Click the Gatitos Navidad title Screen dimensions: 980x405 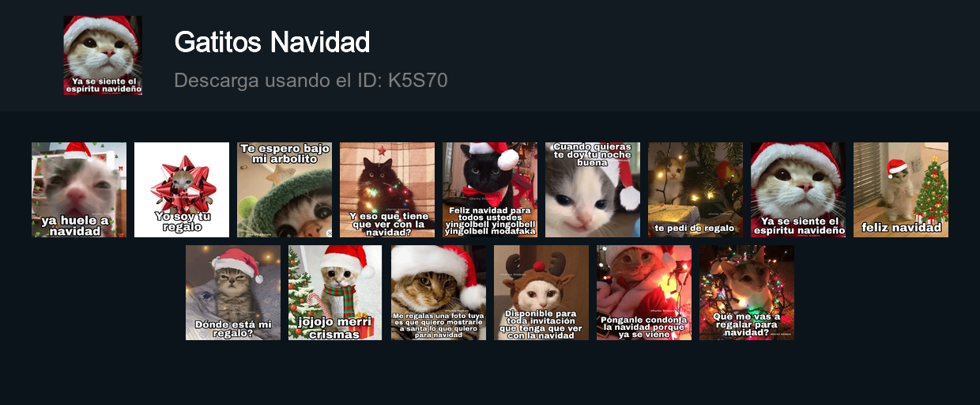pos(272,42)
